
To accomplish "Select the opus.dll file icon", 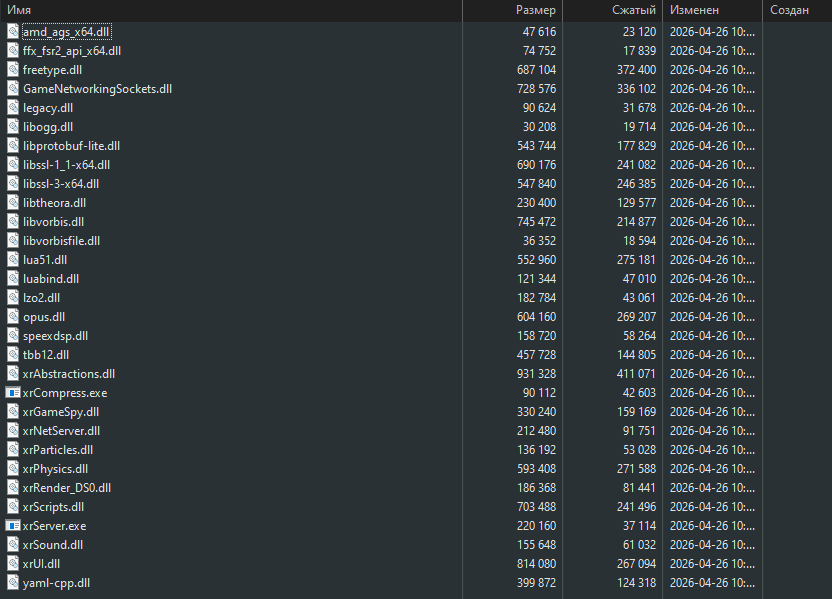I will 13,317.
